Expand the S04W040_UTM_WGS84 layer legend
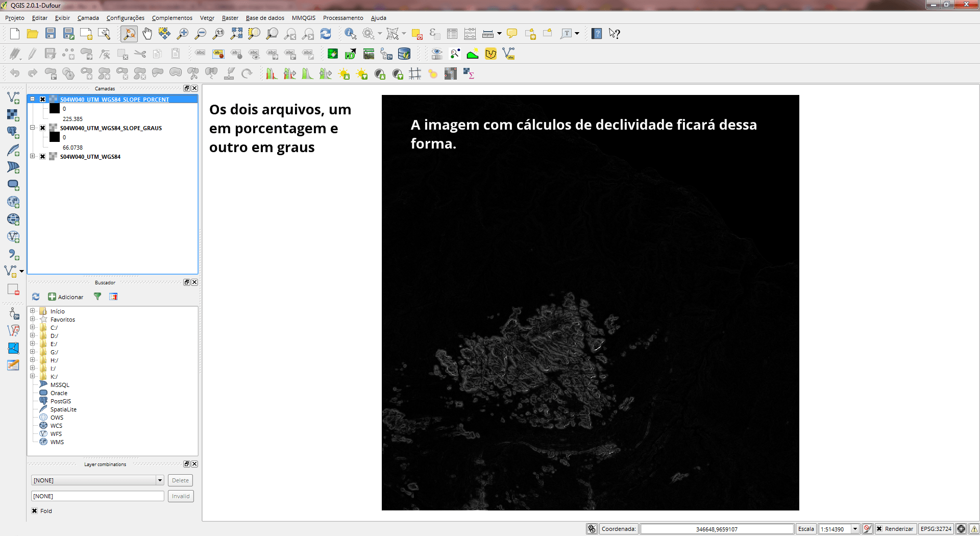 pyautogui.click(x=33, y=156)
